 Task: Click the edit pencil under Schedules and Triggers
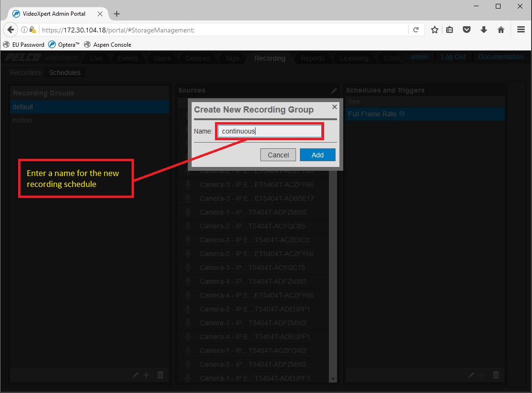(471, 375)
